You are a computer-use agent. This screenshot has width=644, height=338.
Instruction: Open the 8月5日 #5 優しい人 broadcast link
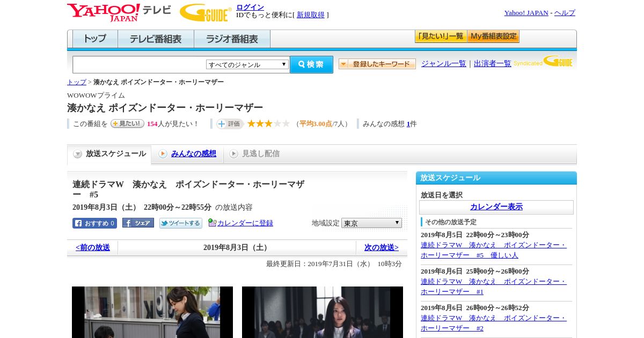click(x=494, y=250)
